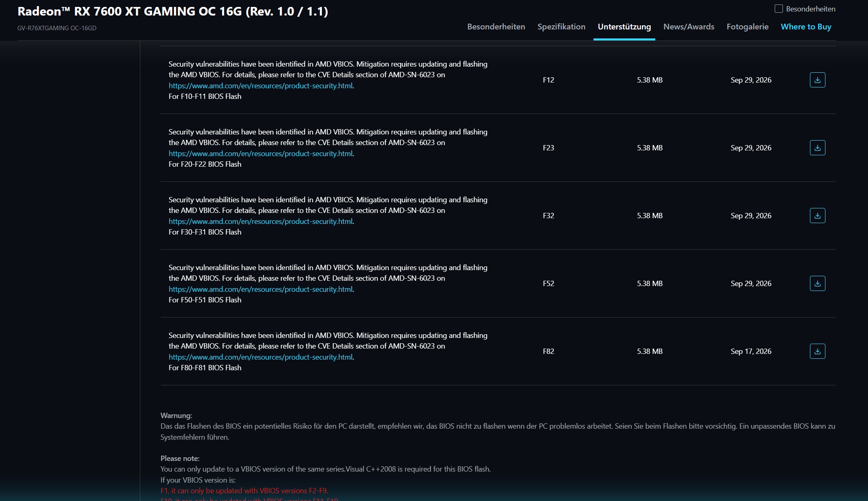Image resolution: width=868 pixels, height=501 pixels.
Task: Click the F52 version cell
Action: pos(548,283)
